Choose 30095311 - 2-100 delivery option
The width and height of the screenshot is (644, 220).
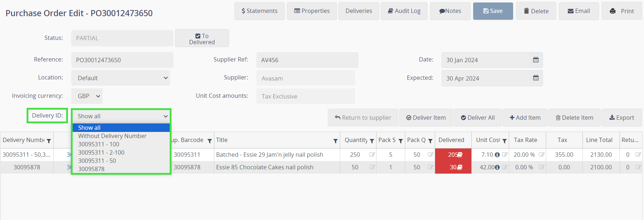101,152
